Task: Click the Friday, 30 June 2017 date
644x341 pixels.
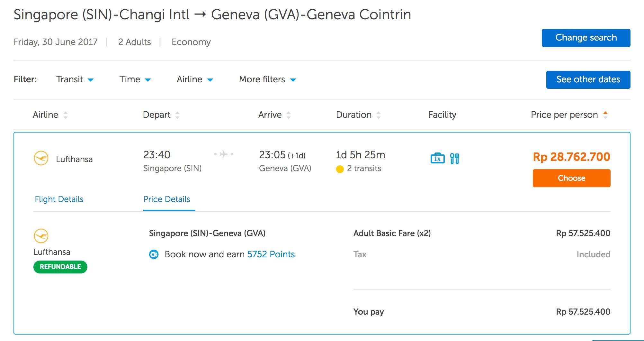Action: coord(56,42)
